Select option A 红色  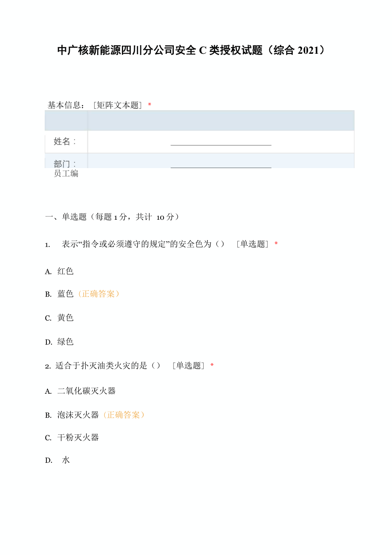click(x=65, y=271)
